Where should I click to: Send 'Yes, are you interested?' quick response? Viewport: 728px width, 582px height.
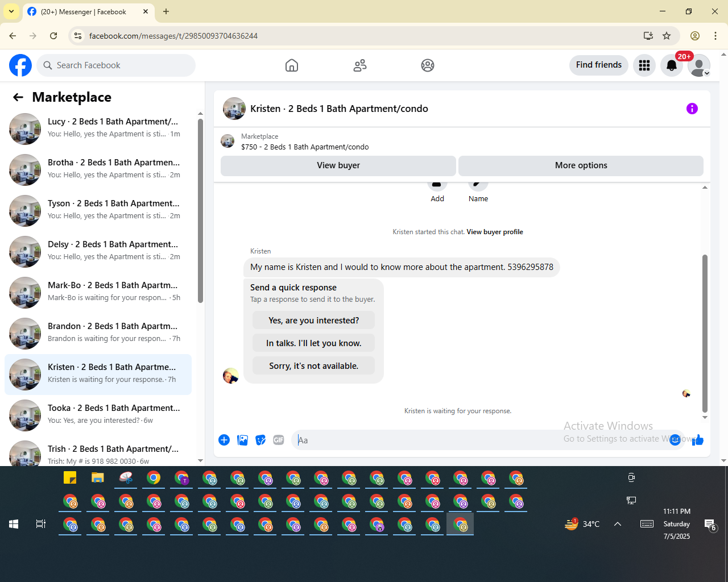pyautogui.click(x=314, y=320)
